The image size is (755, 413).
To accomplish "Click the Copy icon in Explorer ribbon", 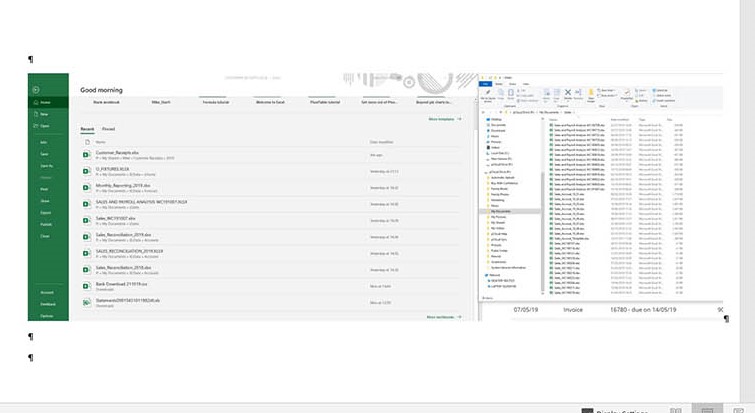I will (501, 93).
